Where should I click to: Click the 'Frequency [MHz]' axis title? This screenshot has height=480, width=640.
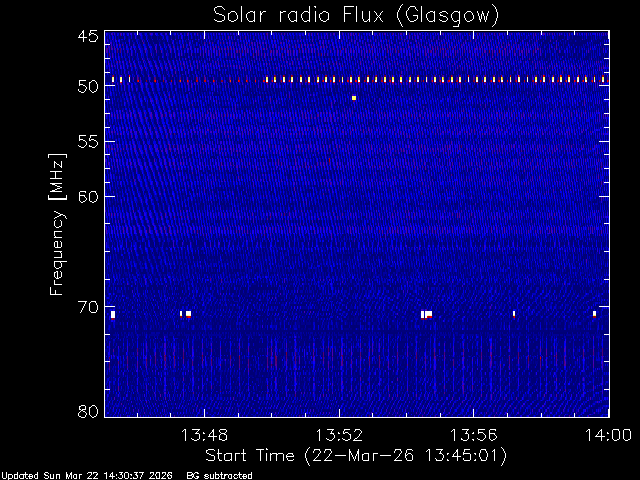57,224
